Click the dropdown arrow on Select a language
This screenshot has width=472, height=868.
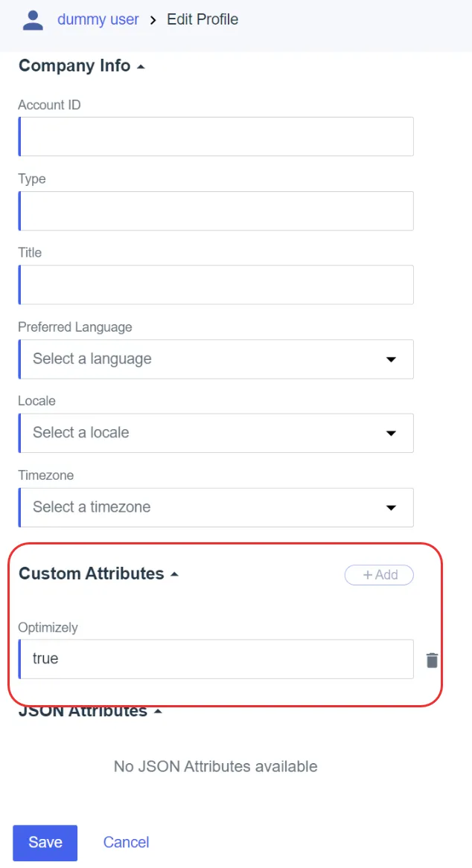pos(391,359)
